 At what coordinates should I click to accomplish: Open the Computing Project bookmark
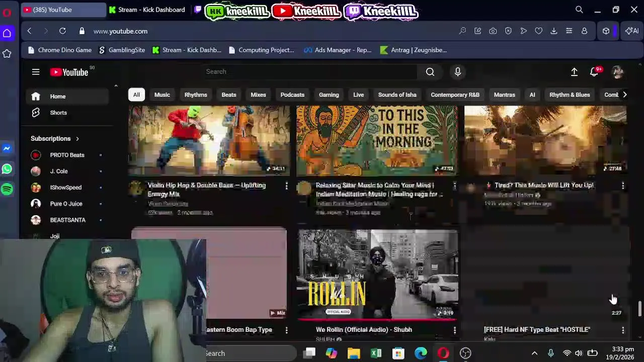point(261,50)
